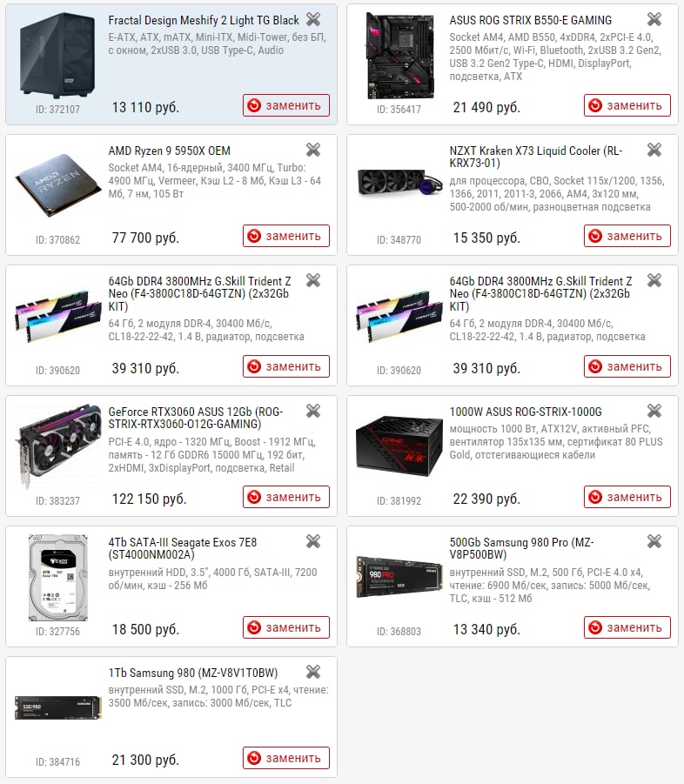Remove GeForce RTX3060 ASUS card via X icon
Image resolution: width=684 pixels, height=784 pixels.
pos(313,411)
